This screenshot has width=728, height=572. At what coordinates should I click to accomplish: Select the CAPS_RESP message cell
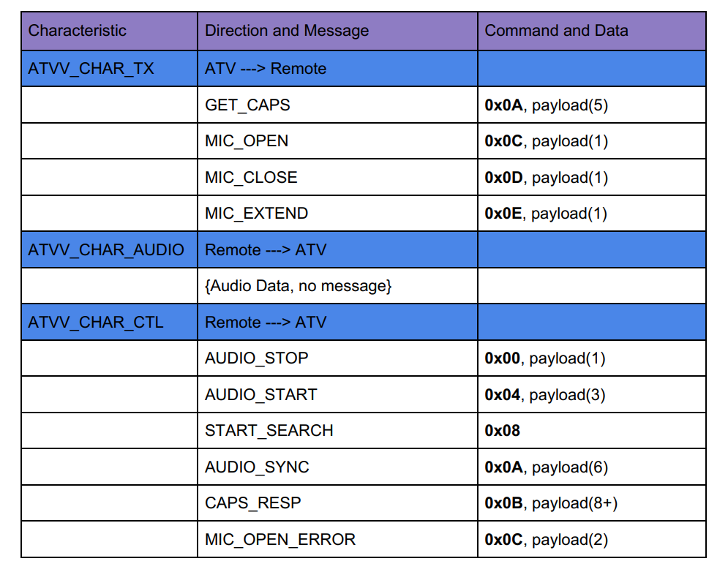pos(337,503)
